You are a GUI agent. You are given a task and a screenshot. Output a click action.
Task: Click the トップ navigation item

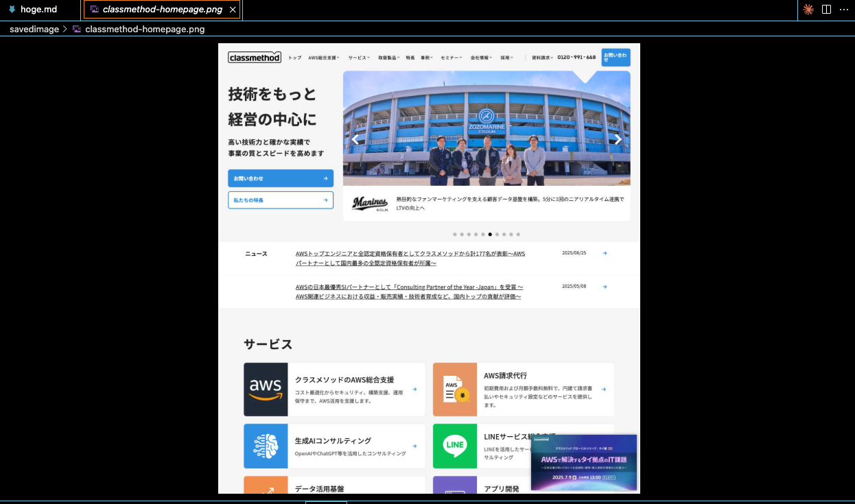(x=294, y=58)
